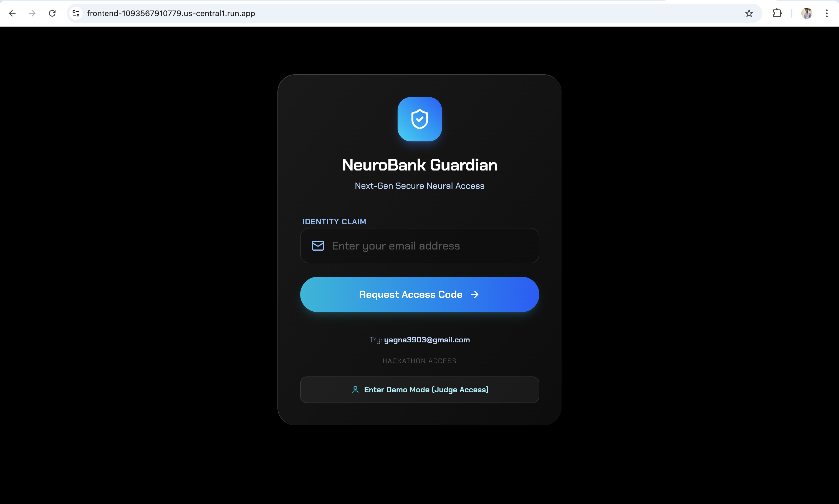
Task: Open the Extensions puzzle icon
Action: [777, 13]
